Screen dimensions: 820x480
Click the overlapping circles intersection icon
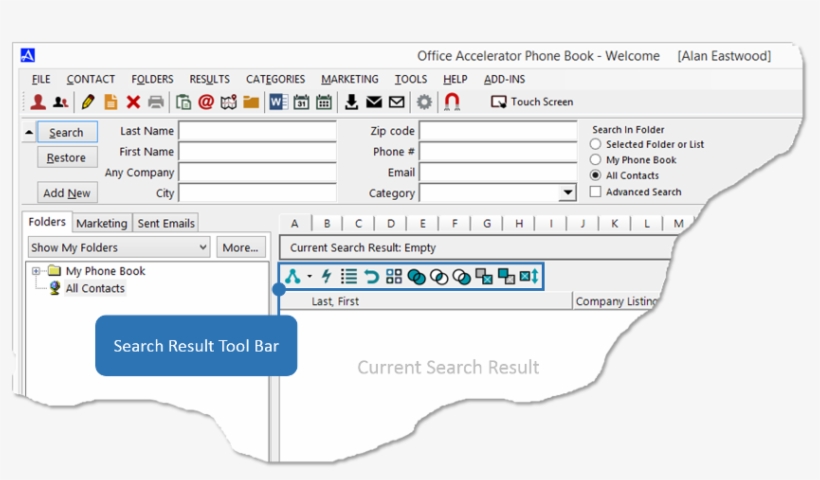[x=439, y=276]
